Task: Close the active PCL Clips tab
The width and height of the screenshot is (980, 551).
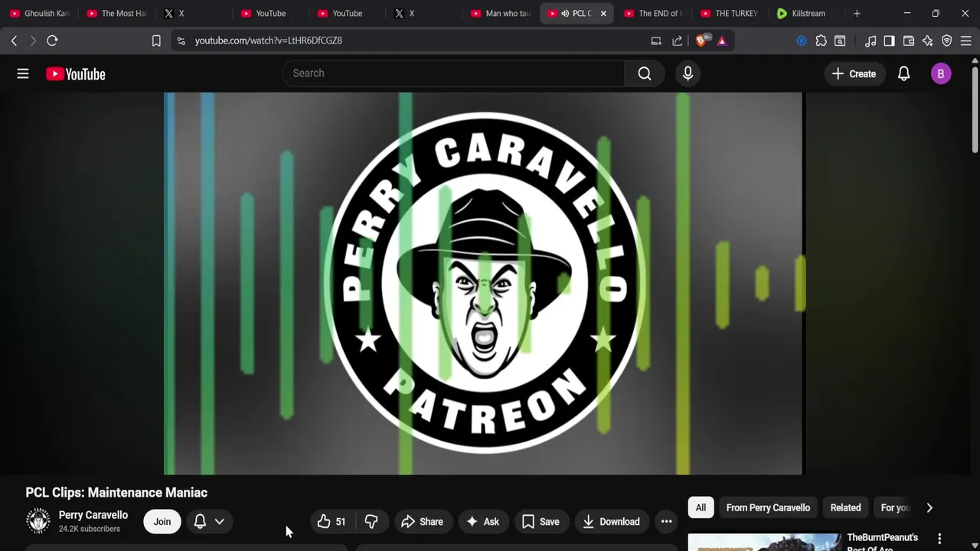Action: tap(603, 13)
